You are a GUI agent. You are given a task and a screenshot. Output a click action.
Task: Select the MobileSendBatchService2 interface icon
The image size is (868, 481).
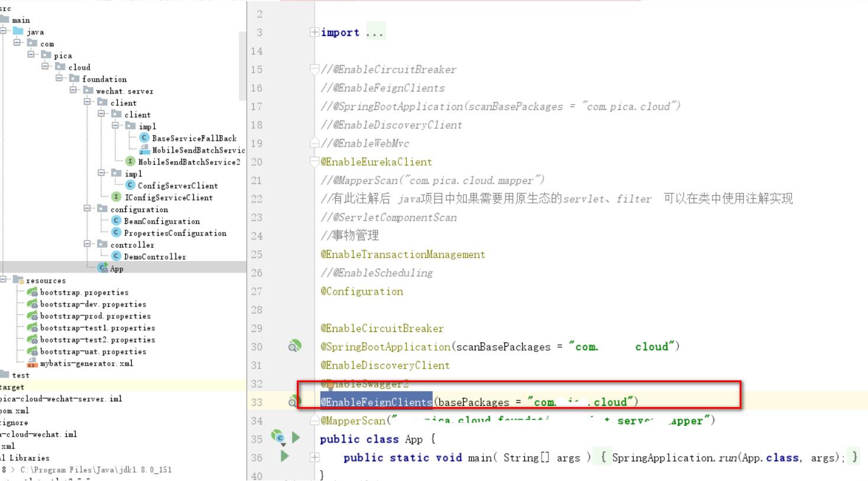(x=131, y=162)
